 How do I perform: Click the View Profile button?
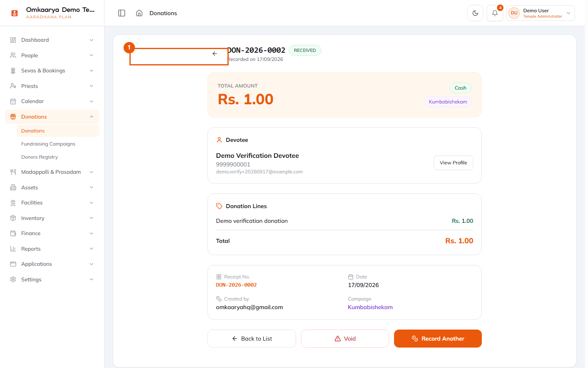pyautogui.click(x=453, y=163)
